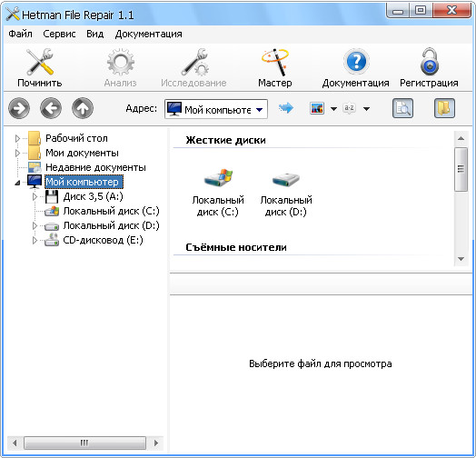
Task: Select Локальный диск (C:) drive in Жесткие диски
Action: point(218,192)
